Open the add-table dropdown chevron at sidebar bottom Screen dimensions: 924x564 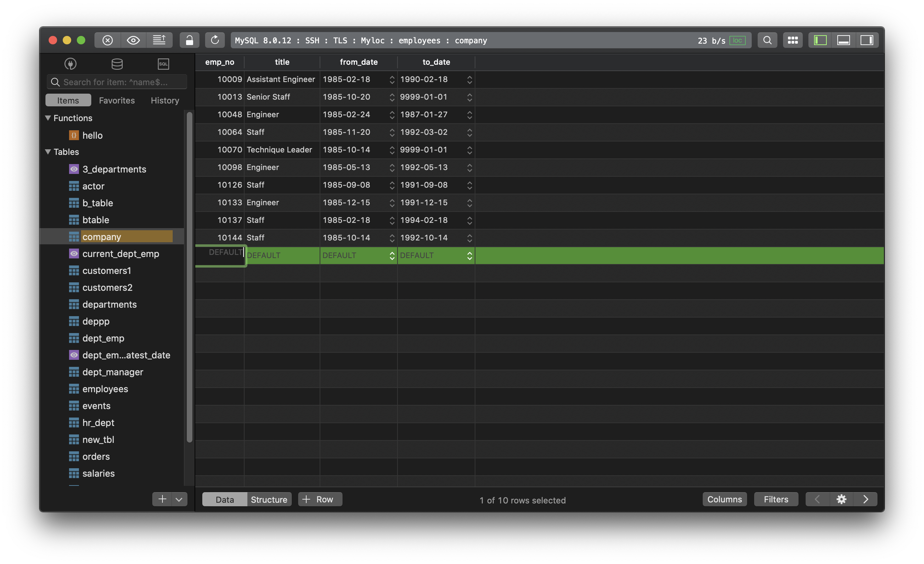179,500
